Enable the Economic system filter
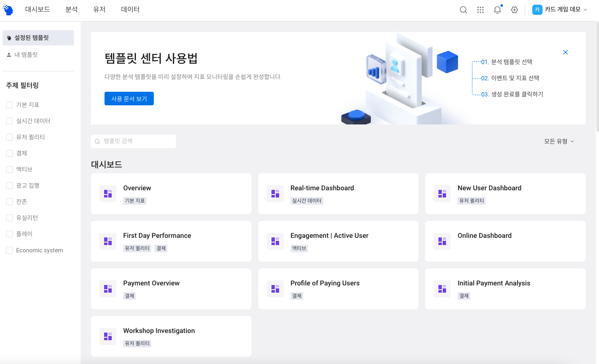The height and width of the screenshot is (364, 599). [x=8, y=250]
